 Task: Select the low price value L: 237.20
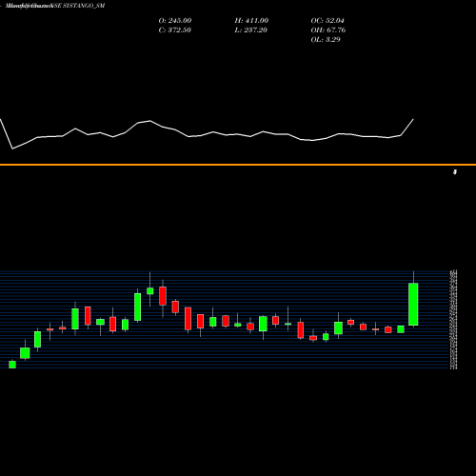(x=250, y=30)
